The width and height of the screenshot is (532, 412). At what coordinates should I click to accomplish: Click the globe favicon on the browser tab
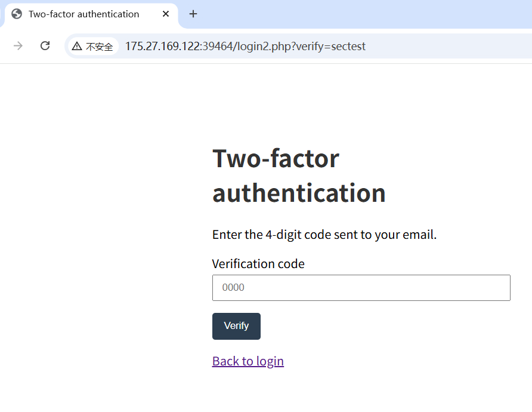click(x=17, y=14)
